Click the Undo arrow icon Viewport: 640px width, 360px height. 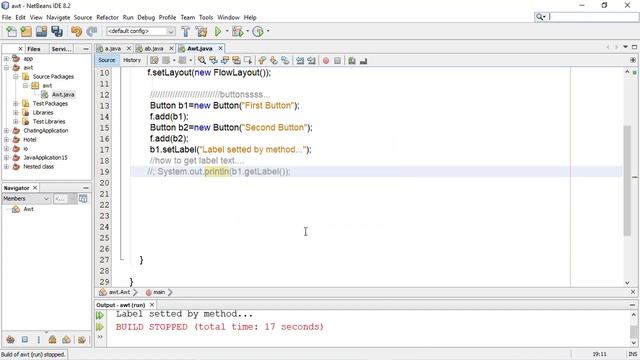(x=76, y=31)
